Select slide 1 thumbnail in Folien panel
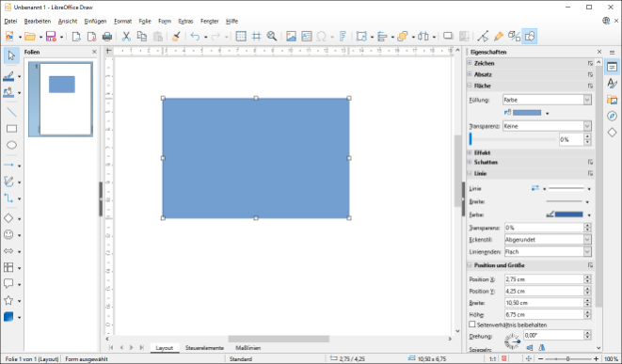 click(x=60, y=99)
